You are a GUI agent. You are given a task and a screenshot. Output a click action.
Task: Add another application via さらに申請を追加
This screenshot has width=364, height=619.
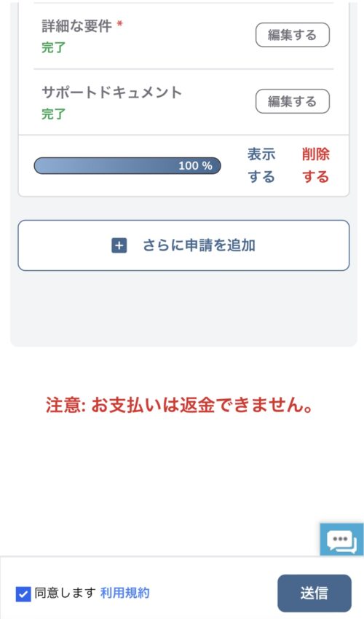tap(183, 245)
